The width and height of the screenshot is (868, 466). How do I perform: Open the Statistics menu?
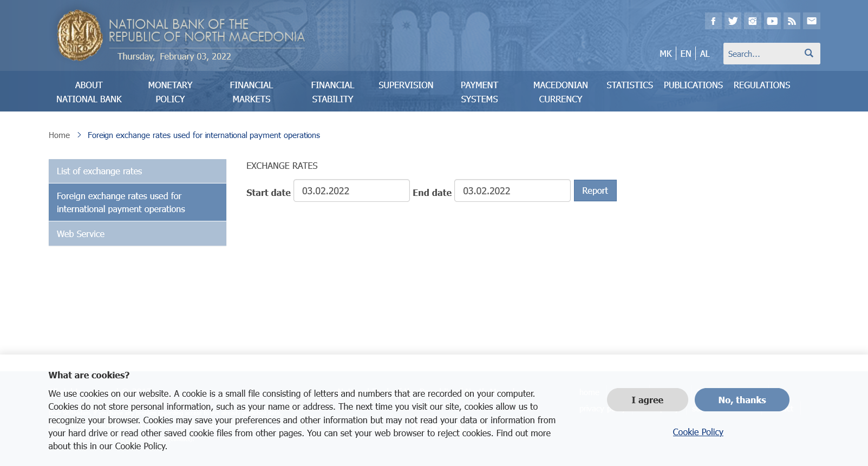point(629,85)
